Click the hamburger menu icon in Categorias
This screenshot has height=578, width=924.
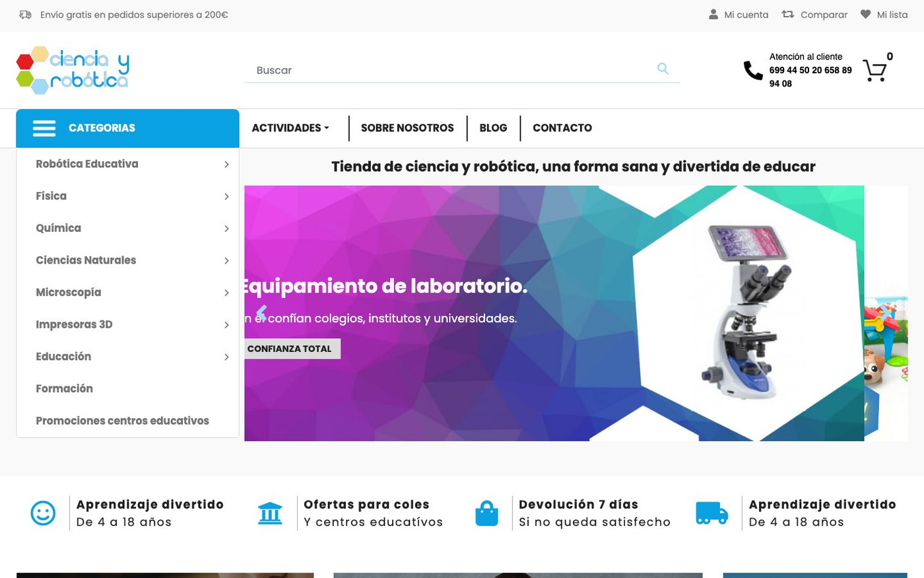pyautogui.click(x=44, y=128)
